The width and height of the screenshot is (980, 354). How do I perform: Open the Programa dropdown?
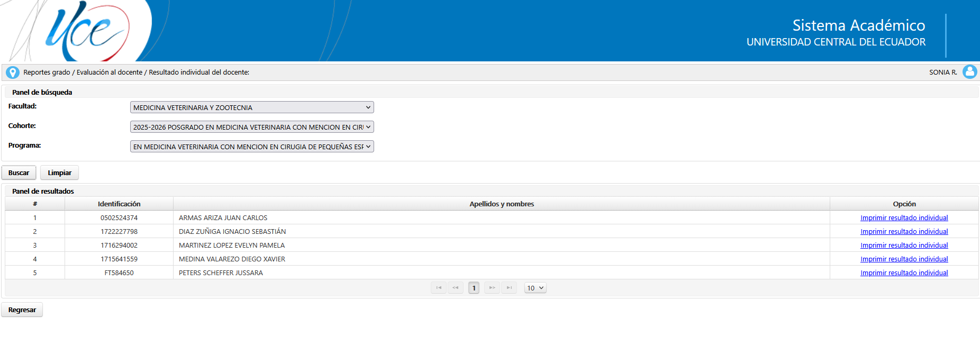(252, 147)
